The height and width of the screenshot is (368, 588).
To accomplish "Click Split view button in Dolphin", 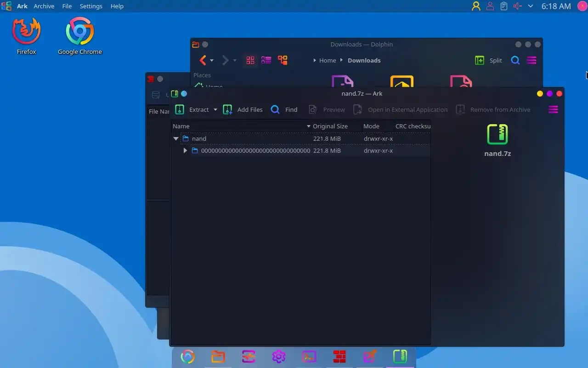I will tap(489, 60).
